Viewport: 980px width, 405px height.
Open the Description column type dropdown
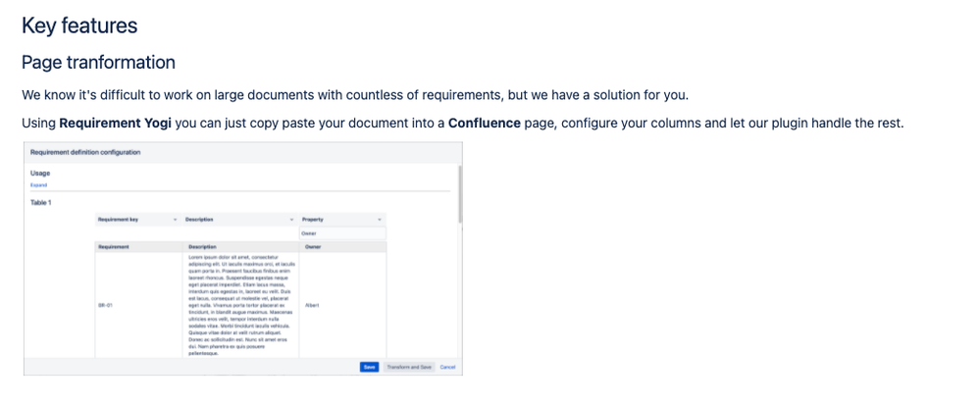click(x=239, y=220)
